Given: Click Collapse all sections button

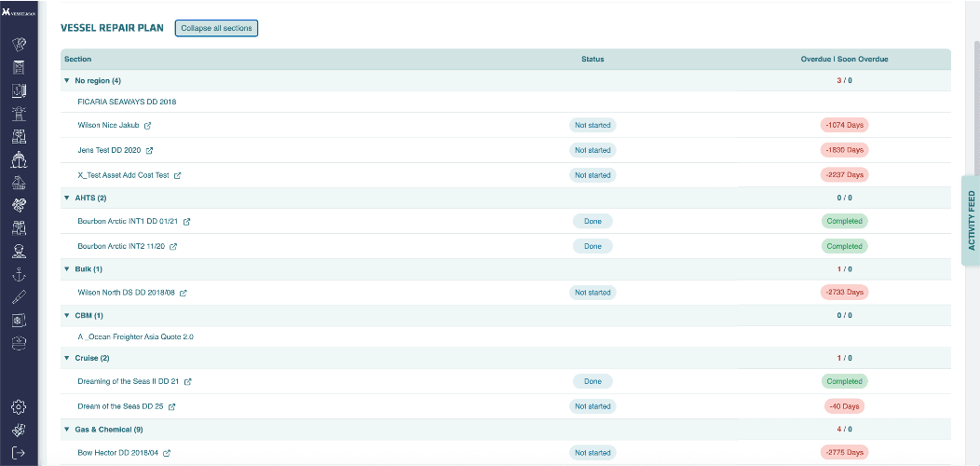Looking at the screenshot, I should coord(216,28).
